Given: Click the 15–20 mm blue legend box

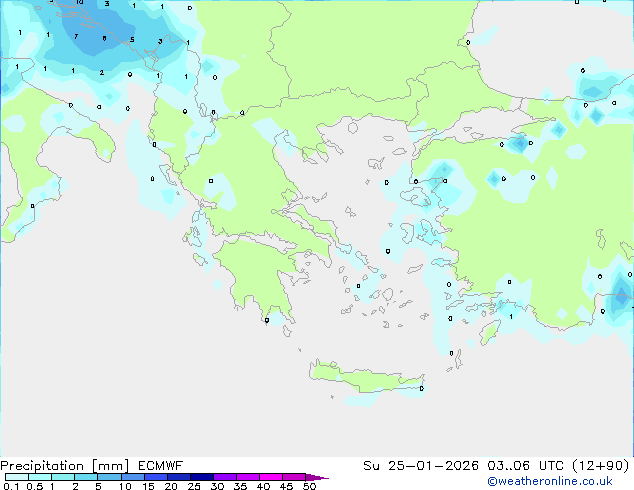Looking at the screenshot, I should tap(155, 477).
